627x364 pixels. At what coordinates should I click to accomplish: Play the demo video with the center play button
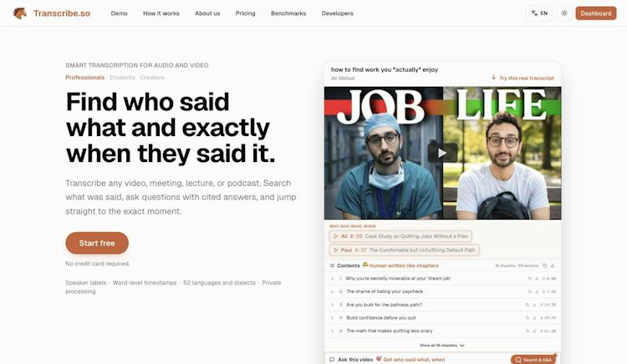point(442,153)
